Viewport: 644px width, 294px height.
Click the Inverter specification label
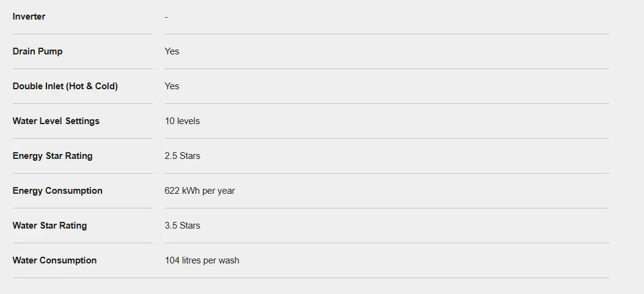[29, 17]
